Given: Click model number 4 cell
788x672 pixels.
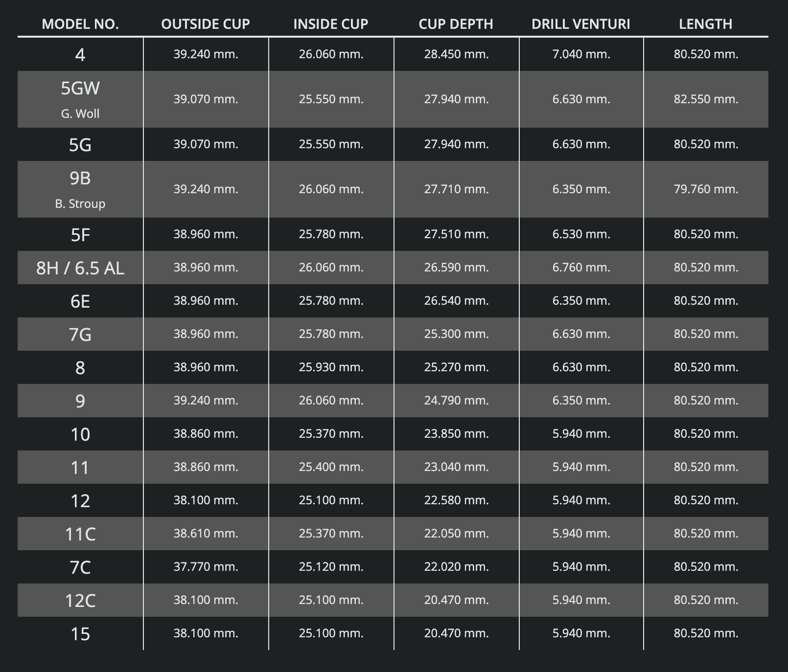Looking at the screenshot, I should coord(80,54).
